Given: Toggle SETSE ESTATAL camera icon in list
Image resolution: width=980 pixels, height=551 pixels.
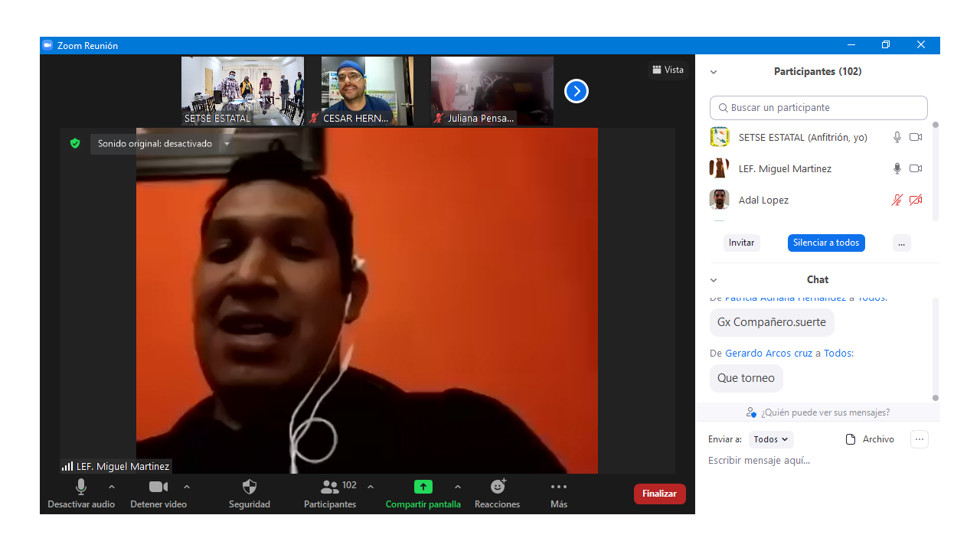Looking at the screenshot, I should pyautogui.click(x=916, y=137).
